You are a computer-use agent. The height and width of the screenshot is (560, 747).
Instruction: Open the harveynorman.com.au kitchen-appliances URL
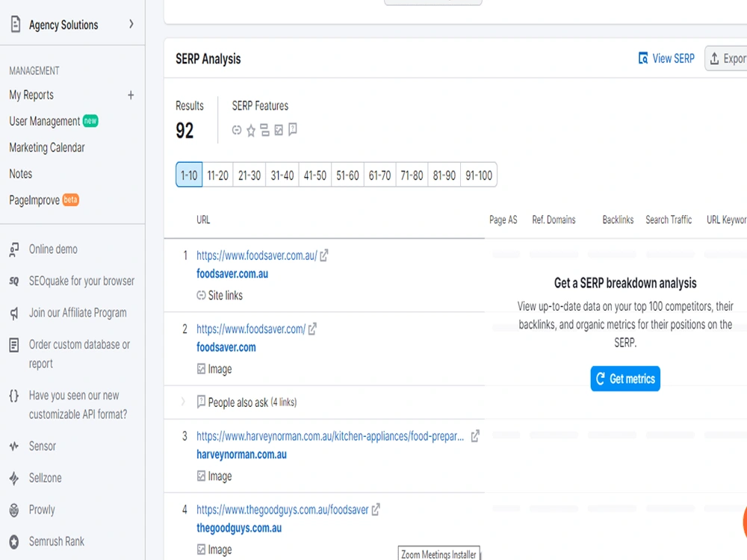[x=330, y=436]
